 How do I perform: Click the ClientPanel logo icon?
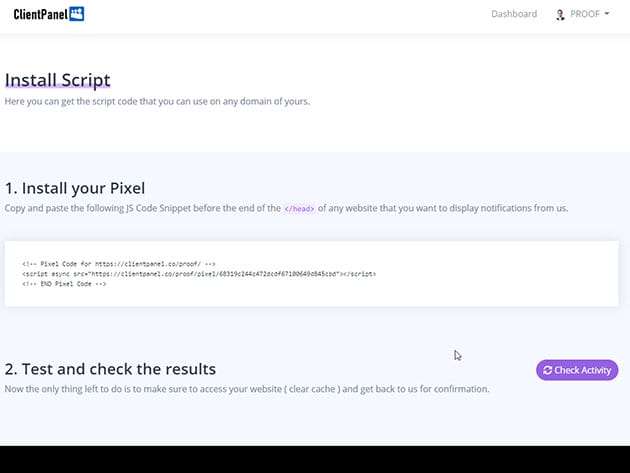pyautogui.click(x=77, y=14)
